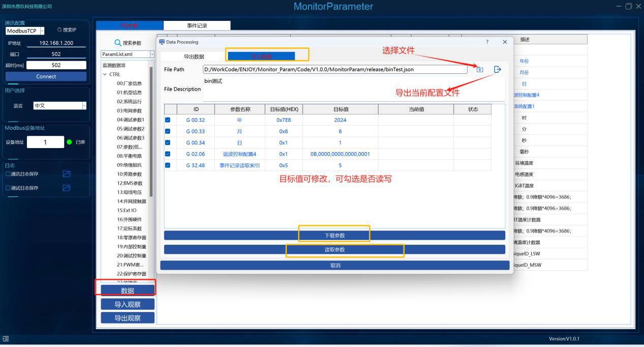Open the 通讯日志保存 log folder icon
This screenshot has height=347, width=644.
pyautogui.click(x=67, y=173)
